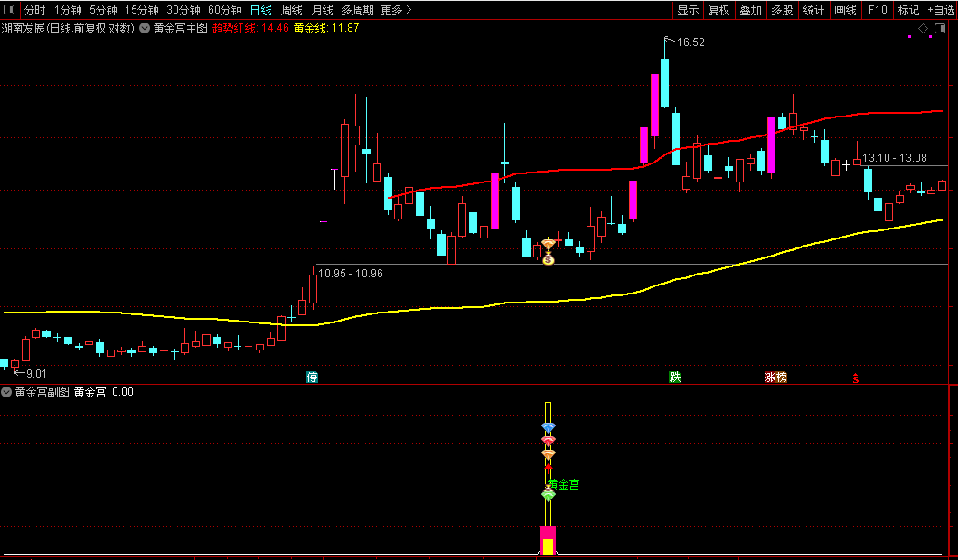This screenshot has height=560, width=958.
Task: Click the 涨榜 marker on timeline
Action: [776, 378]
